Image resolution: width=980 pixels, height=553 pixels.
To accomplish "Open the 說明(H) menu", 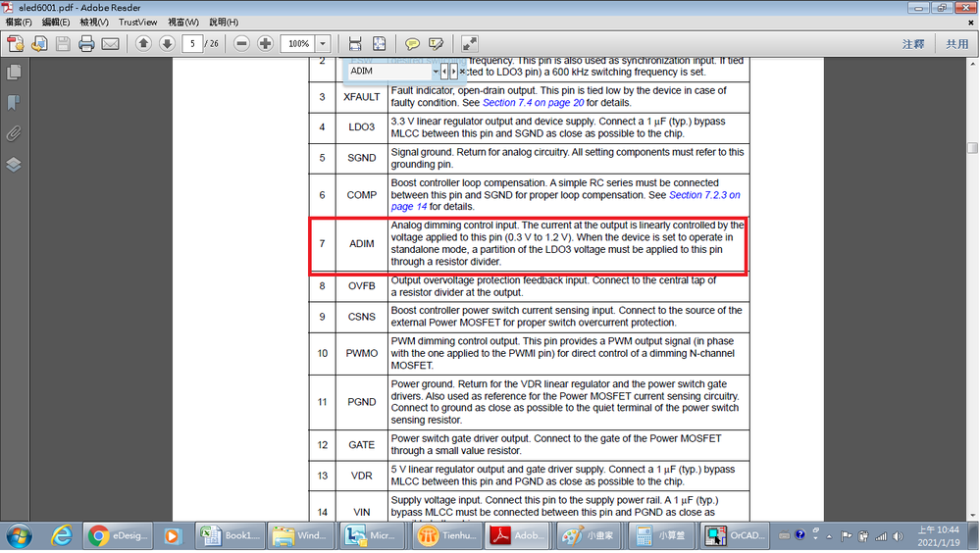I will 223,22.
